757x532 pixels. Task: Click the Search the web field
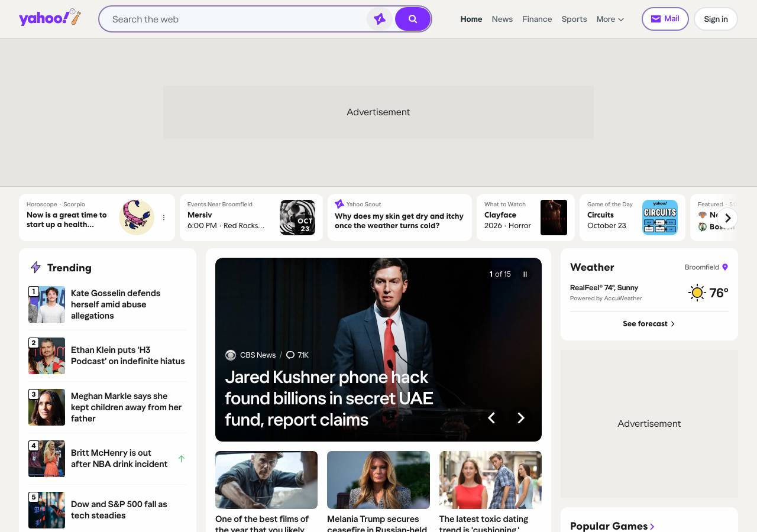237,19
